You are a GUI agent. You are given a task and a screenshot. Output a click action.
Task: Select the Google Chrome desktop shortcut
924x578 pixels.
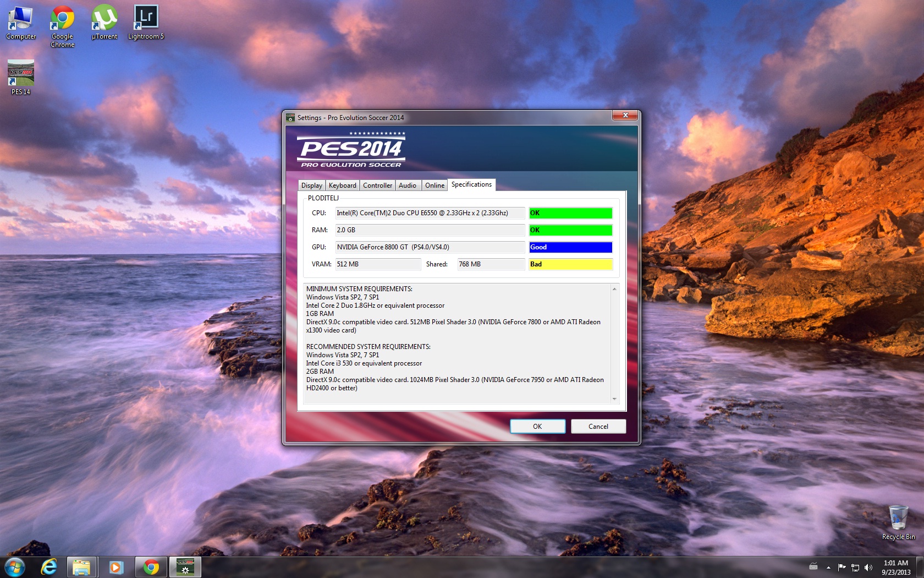[x=62, y=26]
